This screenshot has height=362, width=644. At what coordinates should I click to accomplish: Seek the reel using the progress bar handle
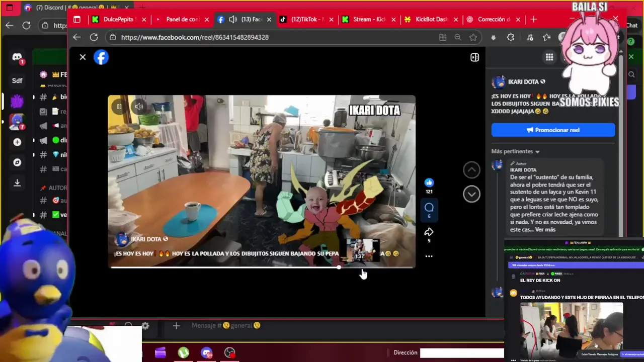[x=339, y=267]
